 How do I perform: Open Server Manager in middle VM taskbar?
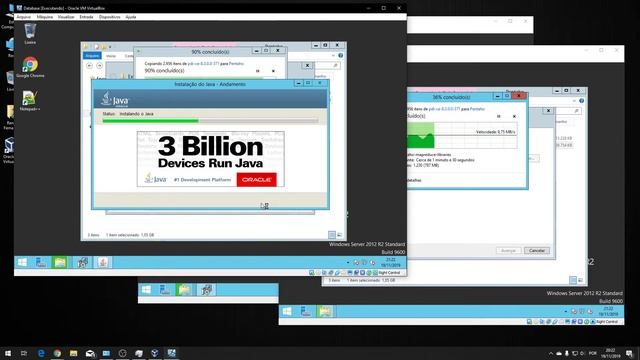click(x=165, y=290)
